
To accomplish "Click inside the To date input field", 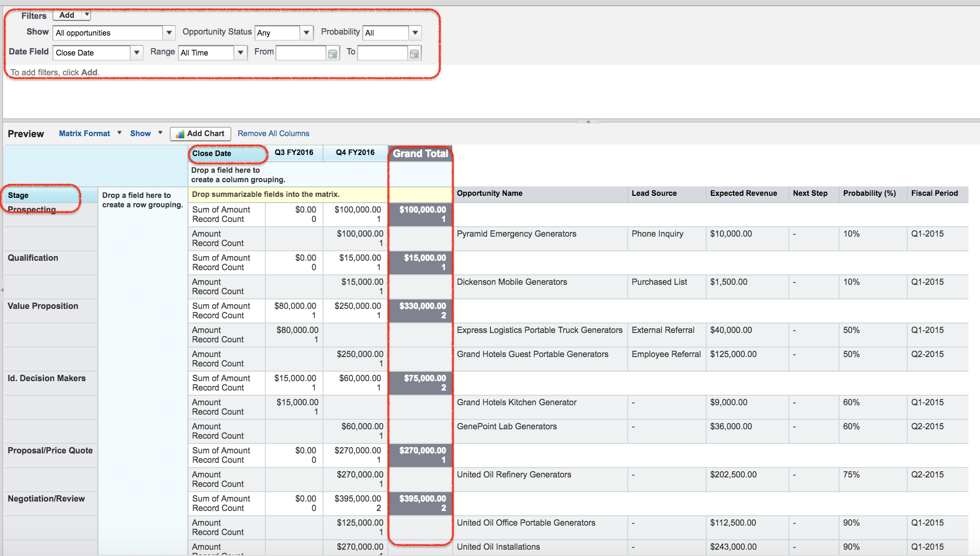I will [383, 53].
